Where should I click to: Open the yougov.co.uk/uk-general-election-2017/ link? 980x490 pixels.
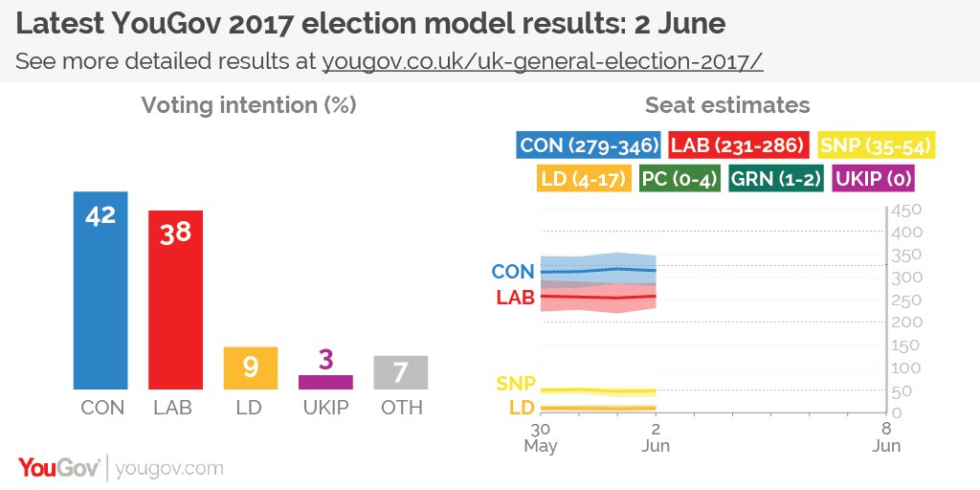(x=543, y=62)
